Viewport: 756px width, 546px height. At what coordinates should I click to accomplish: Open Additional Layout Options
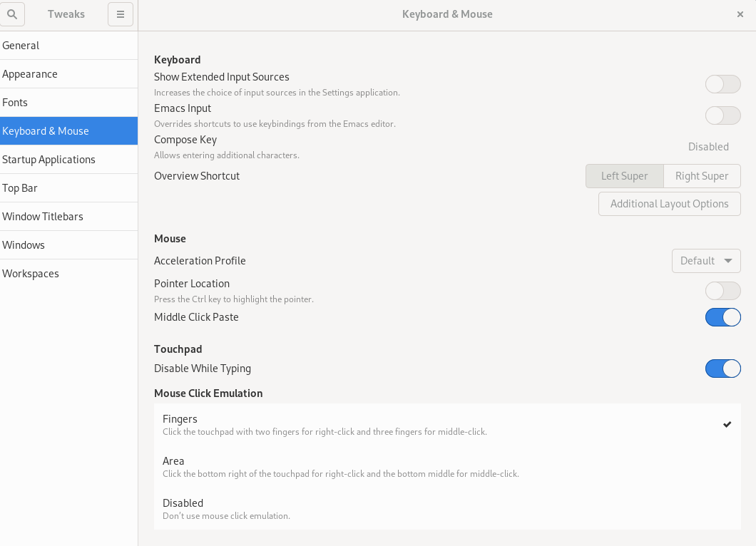click(669, 203)
